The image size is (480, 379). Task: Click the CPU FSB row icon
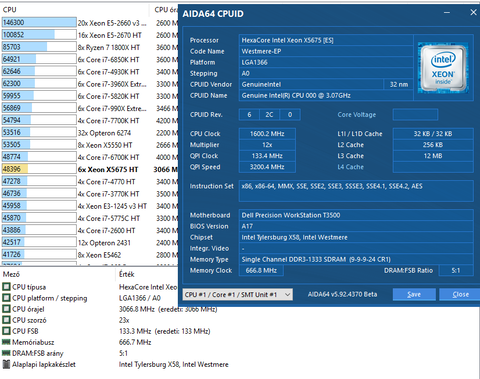tap(6, 331)
